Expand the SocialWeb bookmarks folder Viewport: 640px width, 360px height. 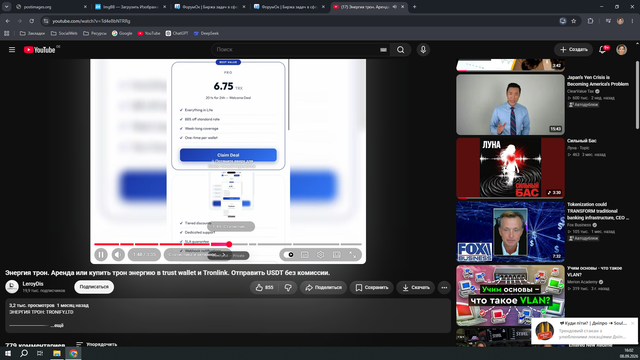pyautogui.click(x=64, y=33)
